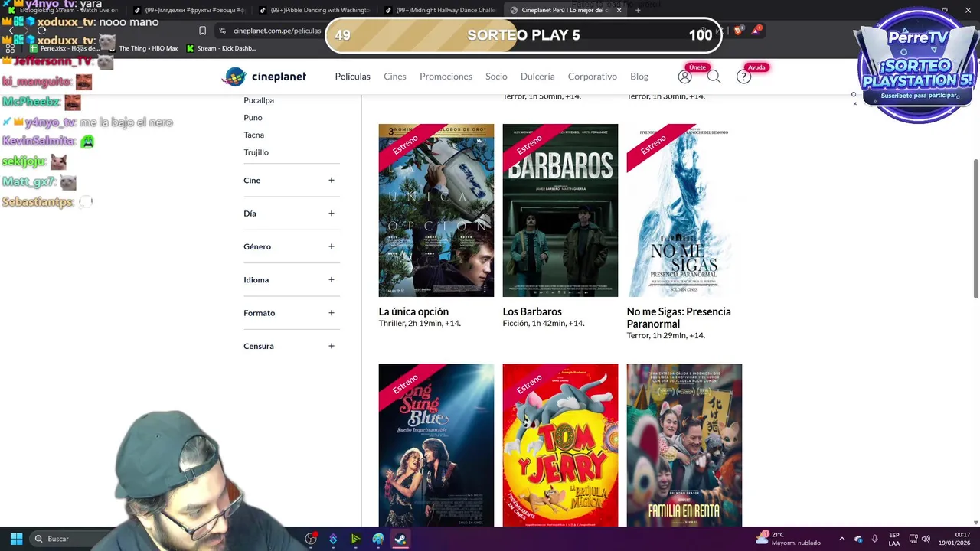The width and height of the screenshot is (980, 551).
Task: Switch input language ESP LAA
Action: (894, 539)
